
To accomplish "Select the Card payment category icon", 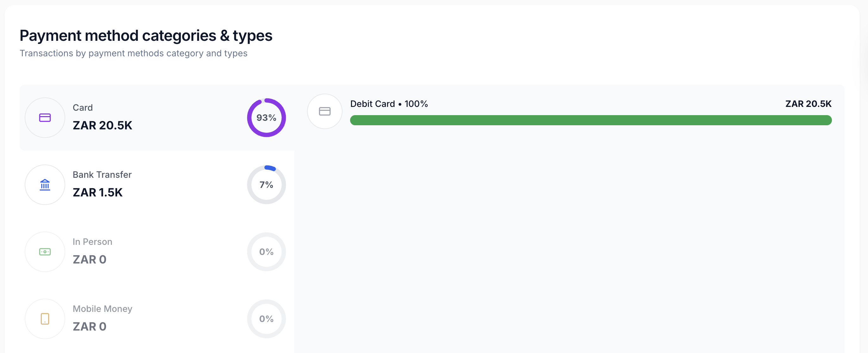I will pyautogui.click(x=45, y=118).
